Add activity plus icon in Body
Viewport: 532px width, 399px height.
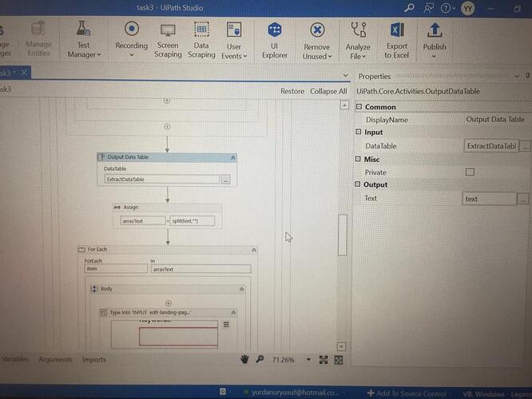click(x=169, y=303)
